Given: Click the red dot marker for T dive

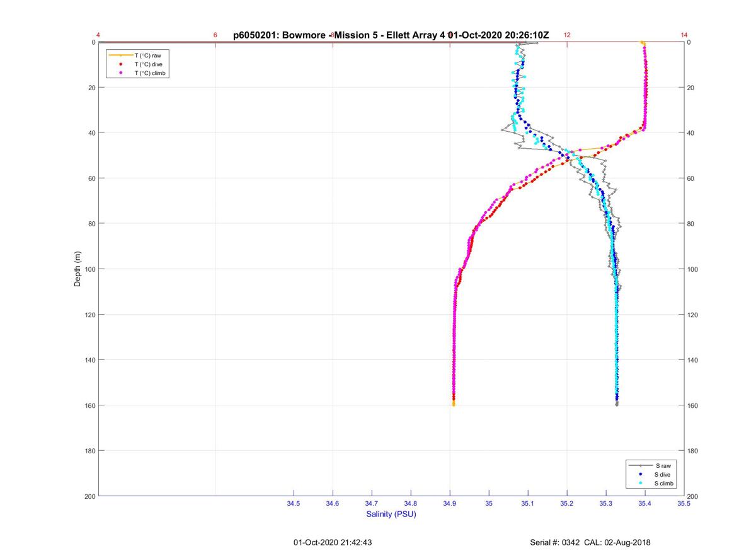Looking at the screenshot, I should [x=120, y=64].
